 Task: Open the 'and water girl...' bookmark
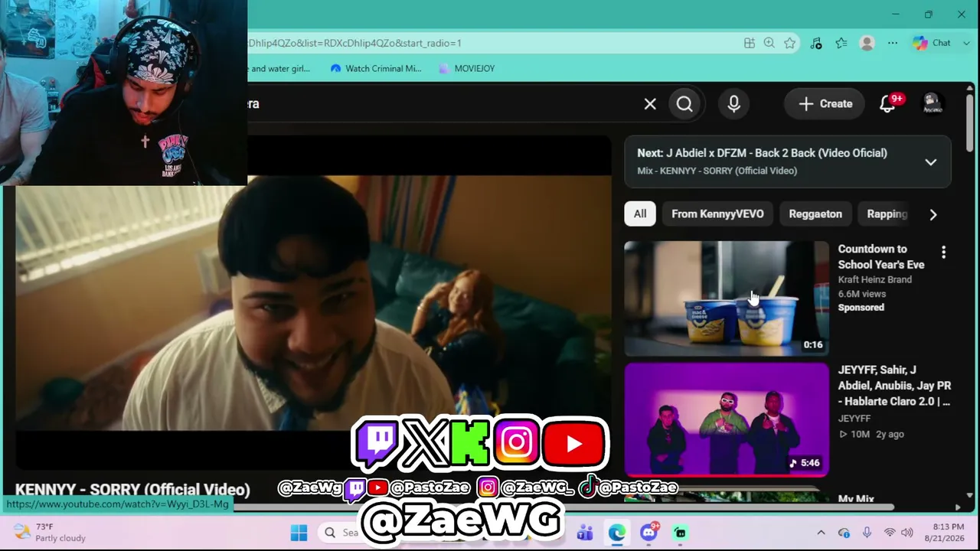tap(279, 68)
